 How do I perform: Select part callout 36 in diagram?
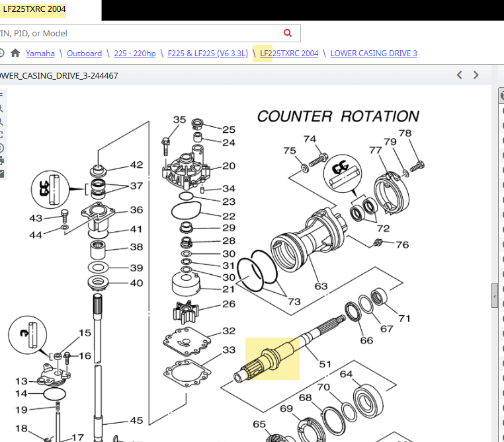tap(137, 210)
